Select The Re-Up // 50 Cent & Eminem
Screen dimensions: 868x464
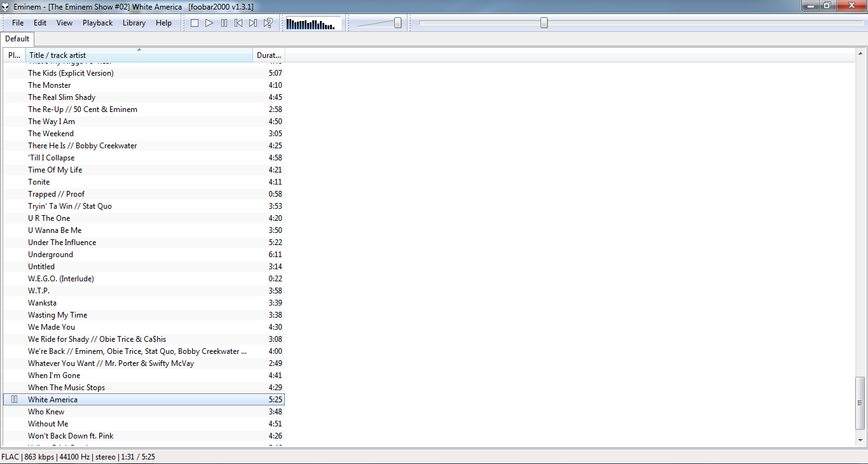pos(144,109)
